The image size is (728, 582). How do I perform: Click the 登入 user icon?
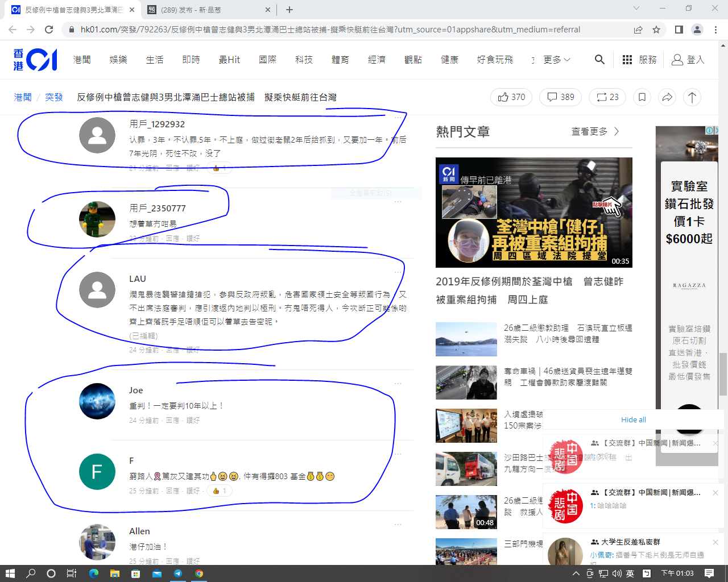(677, 60)
